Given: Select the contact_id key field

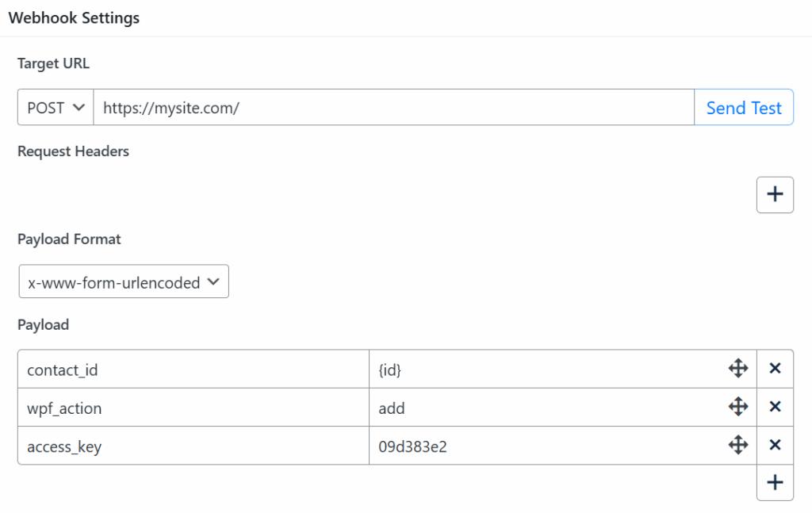Looking at the screenshot, I should [190, 369].
